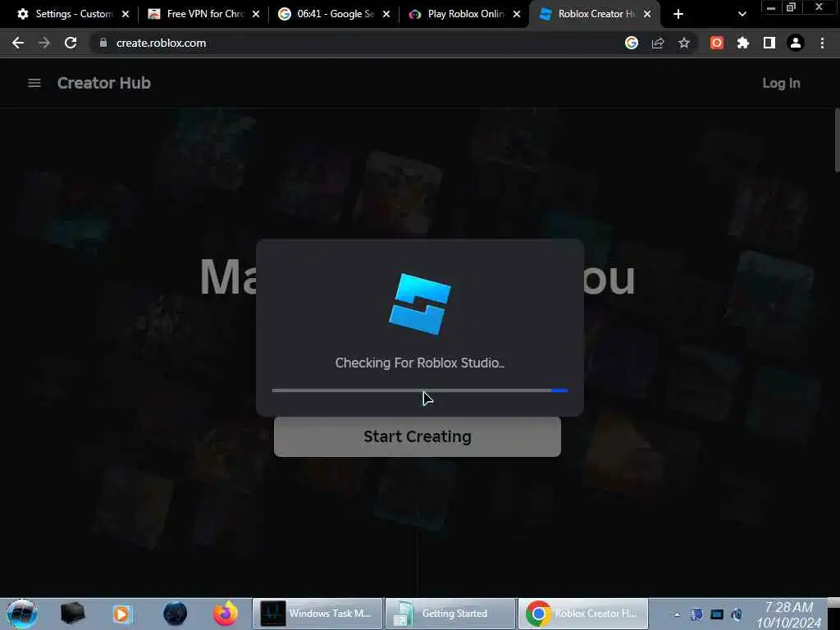Click the Checking For Roblox Studio progress bar
Viewport: 840px width, 630px height.
419,390
